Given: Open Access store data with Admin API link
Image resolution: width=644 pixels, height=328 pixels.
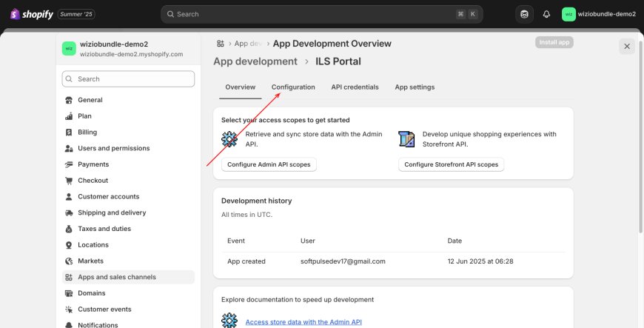Looking at the screenshot, I should [303, 322].
